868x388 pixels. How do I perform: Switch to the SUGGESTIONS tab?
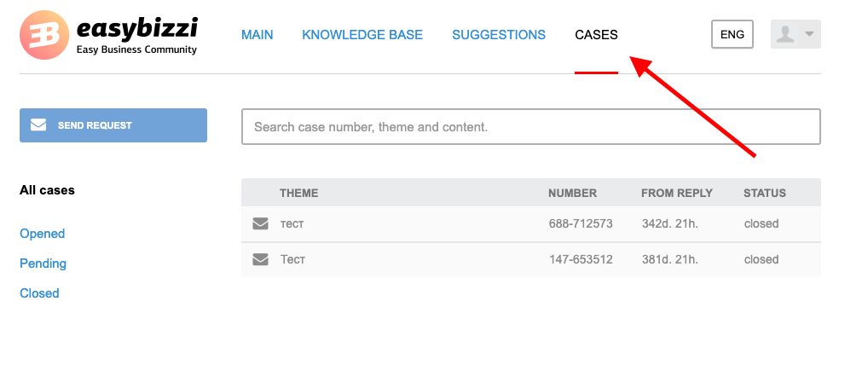coord(499,35)
